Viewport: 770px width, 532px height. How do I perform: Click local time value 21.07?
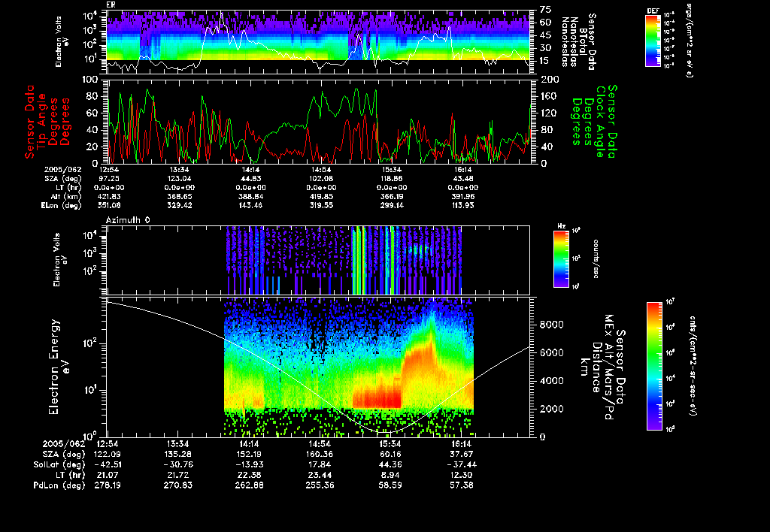click(x=108, y=475)
